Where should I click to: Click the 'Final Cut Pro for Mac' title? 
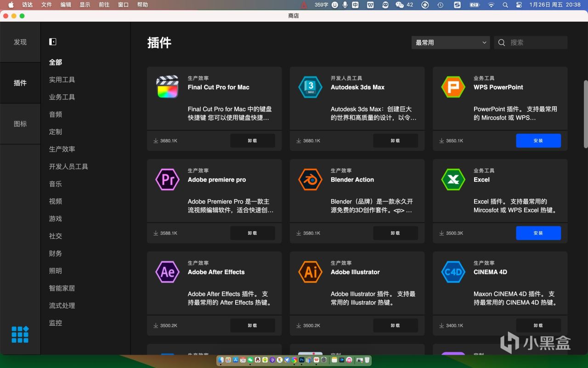click(x=219, y=87)
